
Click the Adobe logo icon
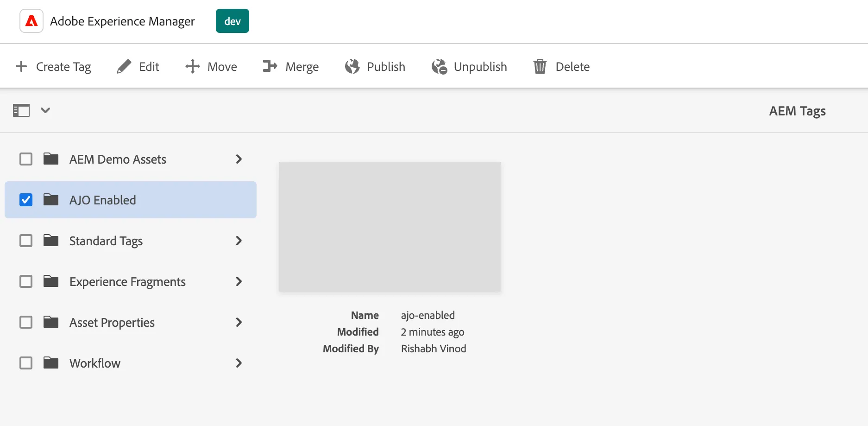[x=31, y=21]
